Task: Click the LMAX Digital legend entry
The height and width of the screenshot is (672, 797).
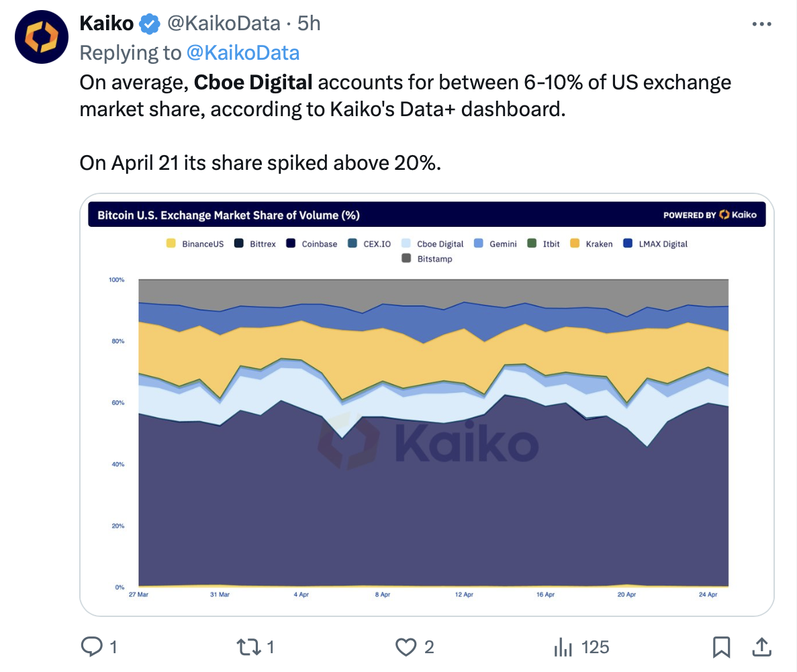Action: (656, 244)
